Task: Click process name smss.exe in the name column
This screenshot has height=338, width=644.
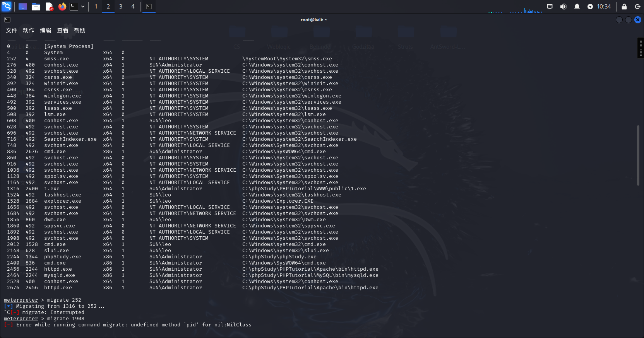Action: tap(57, 59)
